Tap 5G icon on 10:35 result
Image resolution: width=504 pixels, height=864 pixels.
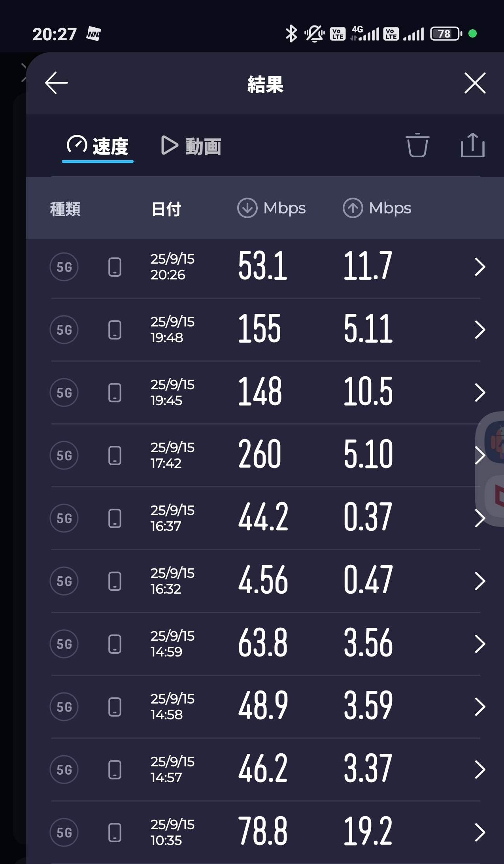point(64,832)
